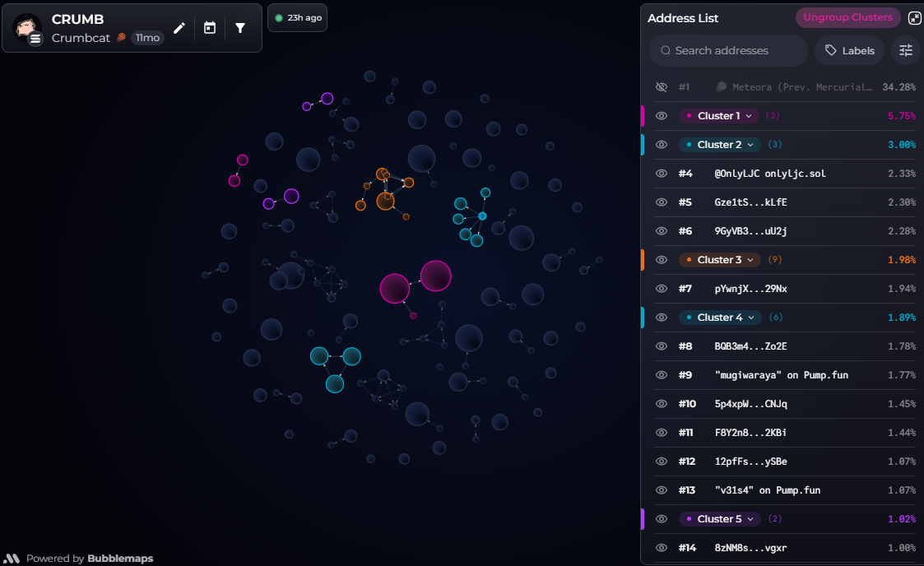Screen dimensions: 924x566
Task: Select address 12pfFs...ySBe
Action: point(750,462)
